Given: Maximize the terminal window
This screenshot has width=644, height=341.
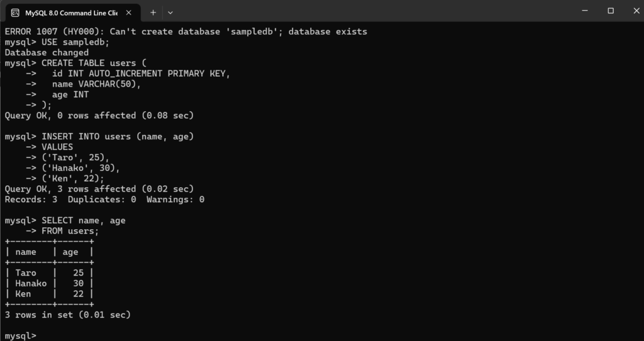Looking at the screenshot, I should (x=610, y=11).
